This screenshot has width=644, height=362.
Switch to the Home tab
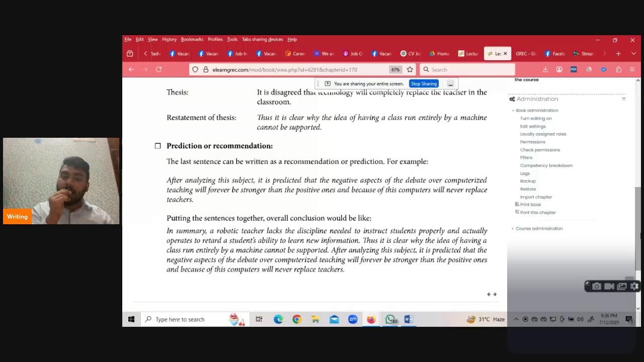[439, 54]
